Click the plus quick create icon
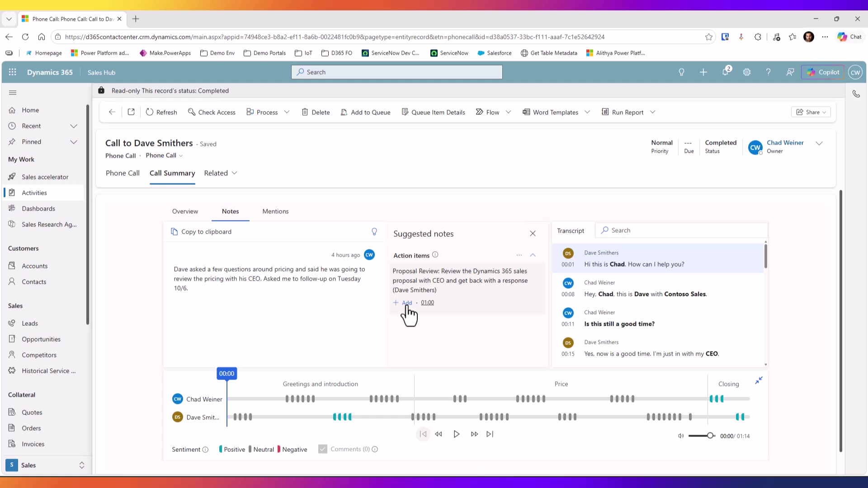The image size is (868, 488). click(x=703, y=72)
